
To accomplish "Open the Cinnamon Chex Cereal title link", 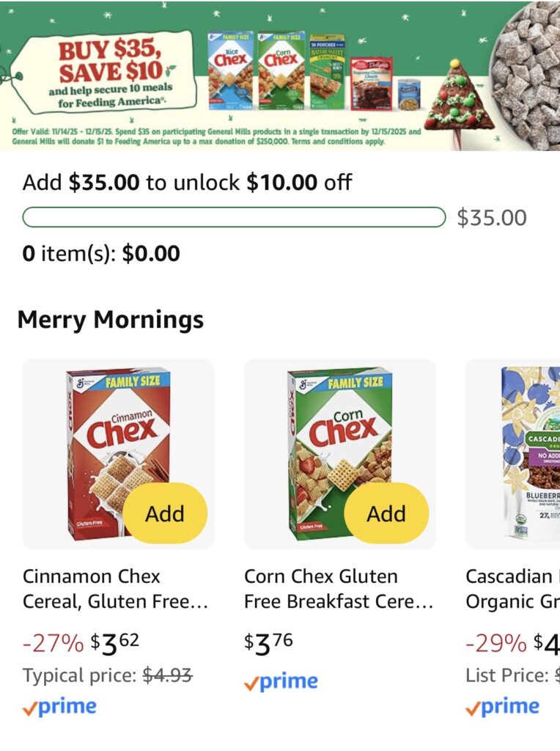I will [x=115, y=589].
